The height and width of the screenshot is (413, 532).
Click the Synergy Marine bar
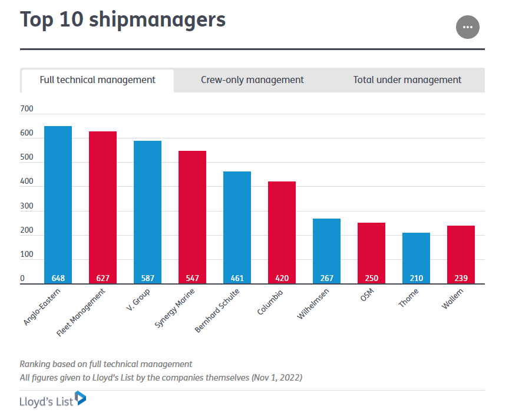[193, 217]
